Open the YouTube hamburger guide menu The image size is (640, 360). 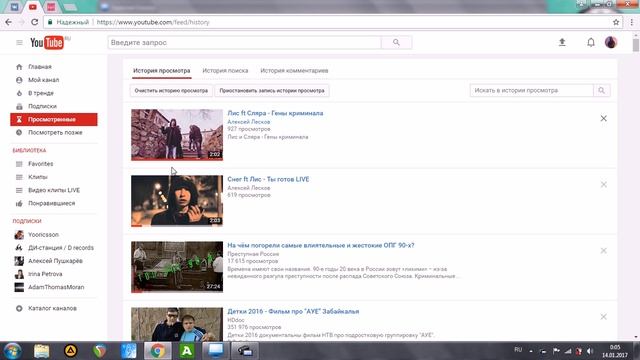[19, 42]
